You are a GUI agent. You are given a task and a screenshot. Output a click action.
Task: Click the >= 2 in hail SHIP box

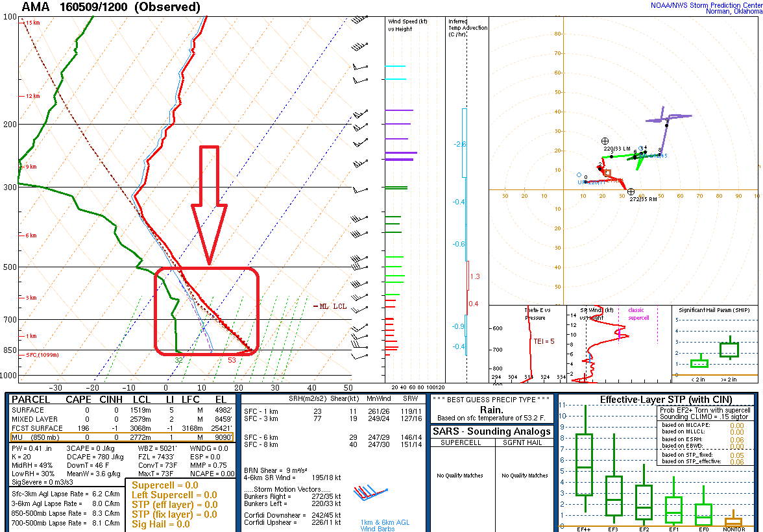coord(730,350)
